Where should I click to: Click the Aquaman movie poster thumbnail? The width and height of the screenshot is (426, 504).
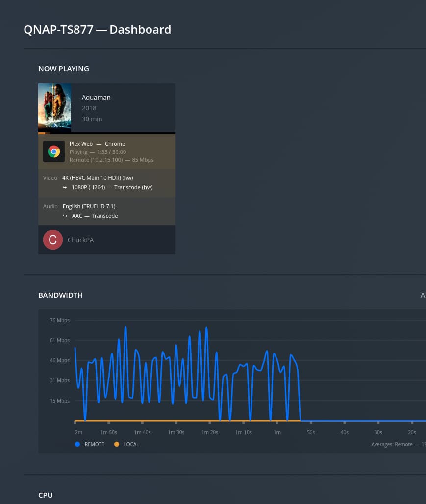pyautogui.click(x=54, y=107)
